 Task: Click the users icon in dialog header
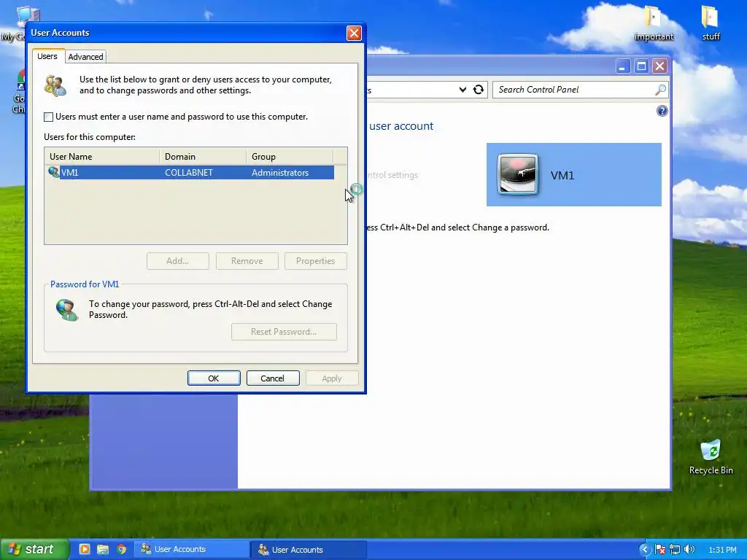(55, 86)
